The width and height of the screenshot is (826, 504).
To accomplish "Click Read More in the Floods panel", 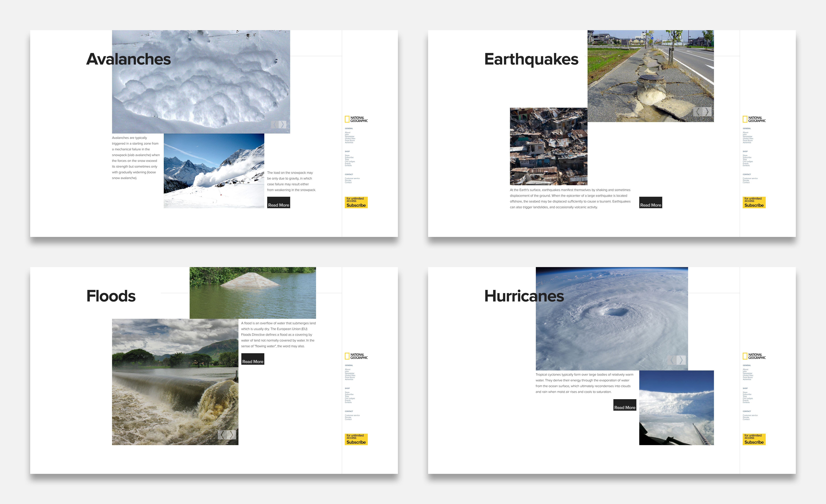I will click(253, 359).
